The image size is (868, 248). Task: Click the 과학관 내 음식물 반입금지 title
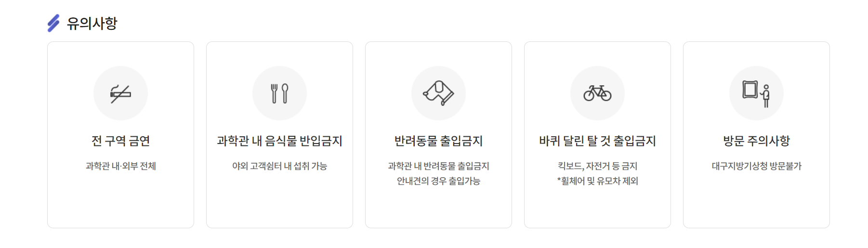(279, 141)
